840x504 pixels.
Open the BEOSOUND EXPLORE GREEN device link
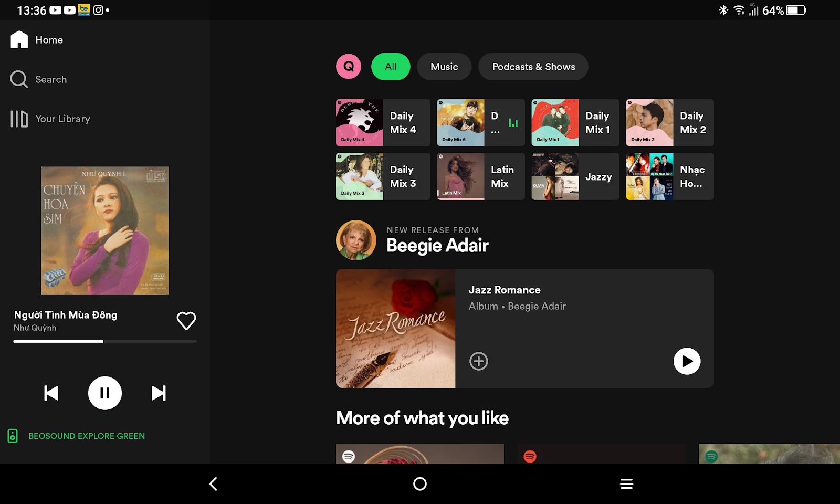click(x=87, y=436)
